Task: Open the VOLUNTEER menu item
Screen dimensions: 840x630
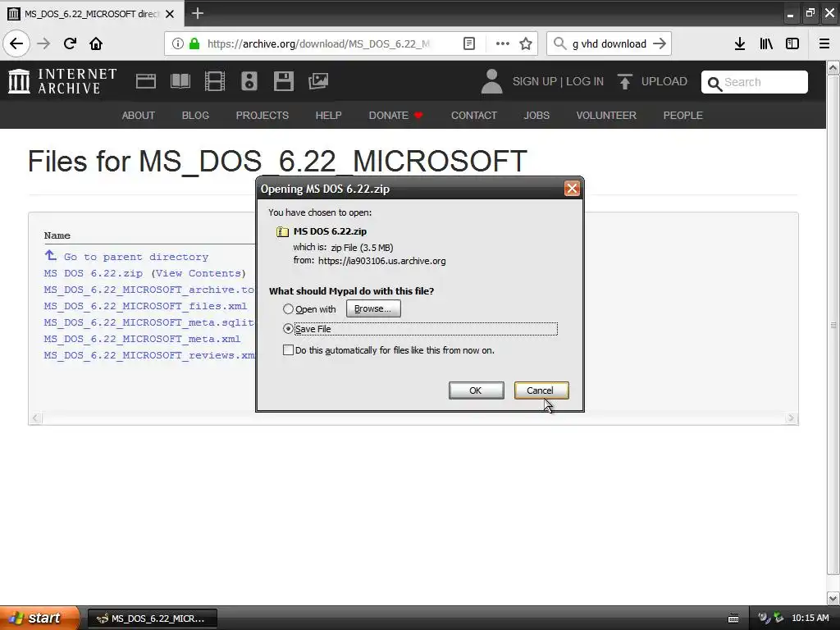Action: click(x=606, y=115)
